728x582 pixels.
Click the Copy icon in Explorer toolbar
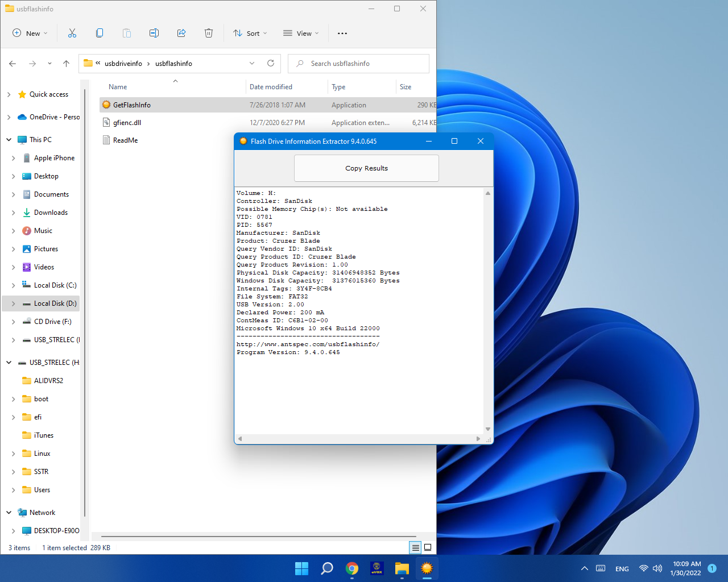[100, 33]
